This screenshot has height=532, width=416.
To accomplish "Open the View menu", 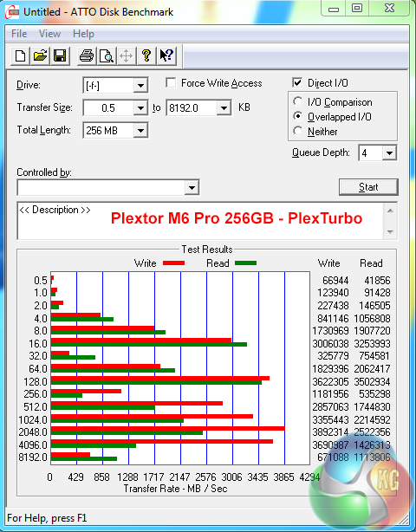I will (49, 34).
